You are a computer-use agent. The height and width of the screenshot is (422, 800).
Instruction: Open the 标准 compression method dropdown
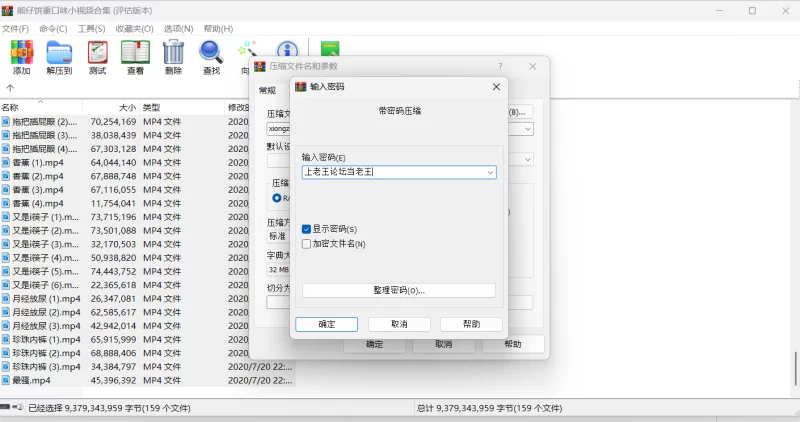(278, 236)
